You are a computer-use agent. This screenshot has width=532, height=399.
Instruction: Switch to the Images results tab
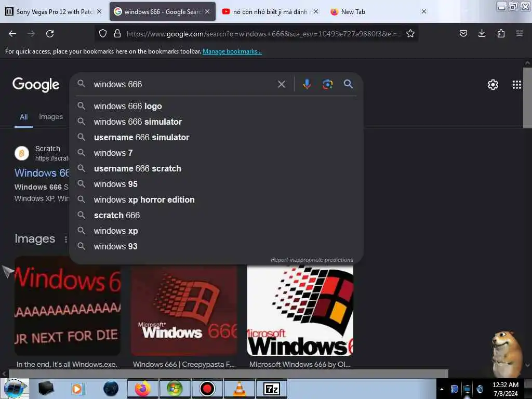pos(51,117)
